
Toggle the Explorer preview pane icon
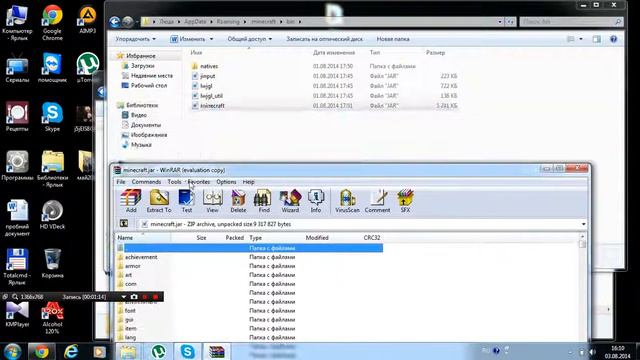[x=596, y=39]
